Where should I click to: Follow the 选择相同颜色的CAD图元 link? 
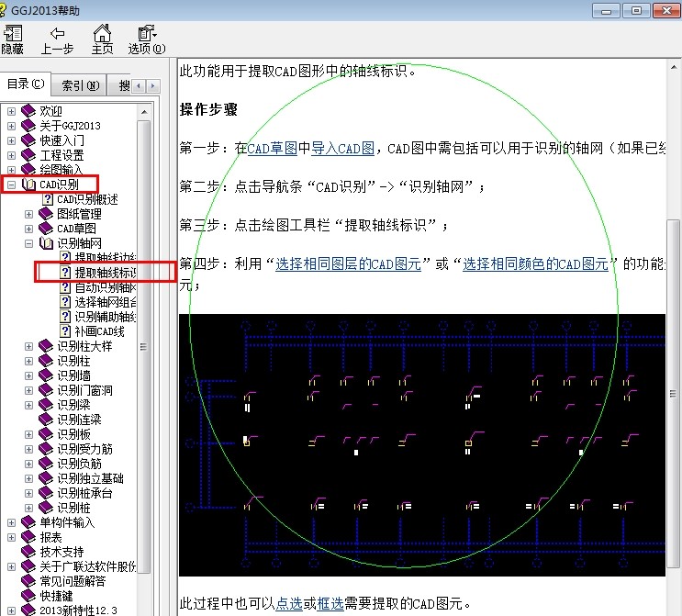(x=535, y=263)
